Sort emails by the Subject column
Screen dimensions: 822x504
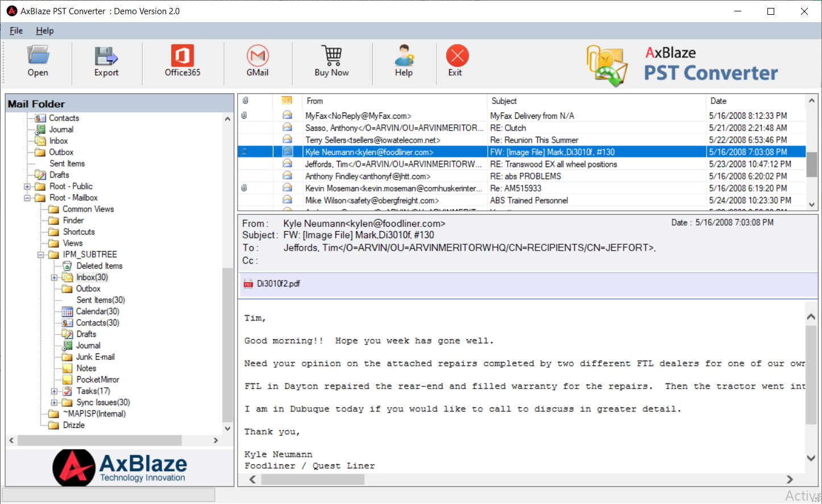click(x=596, y=101)
